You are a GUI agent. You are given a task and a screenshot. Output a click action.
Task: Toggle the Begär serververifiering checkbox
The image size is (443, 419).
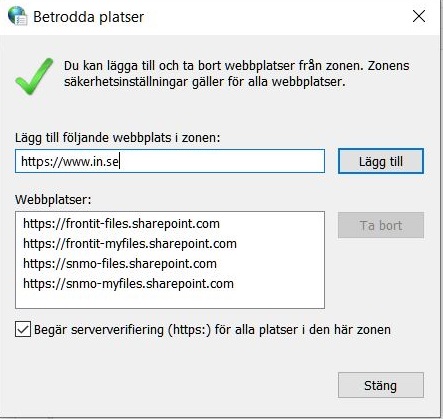[x=23, y=329]
